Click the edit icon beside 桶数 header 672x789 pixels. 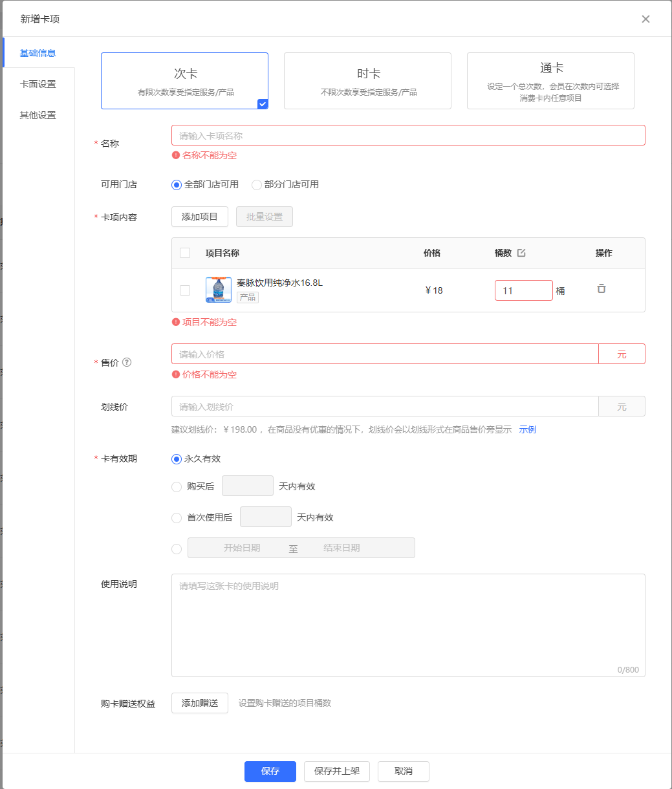click(x=521, y=253)
